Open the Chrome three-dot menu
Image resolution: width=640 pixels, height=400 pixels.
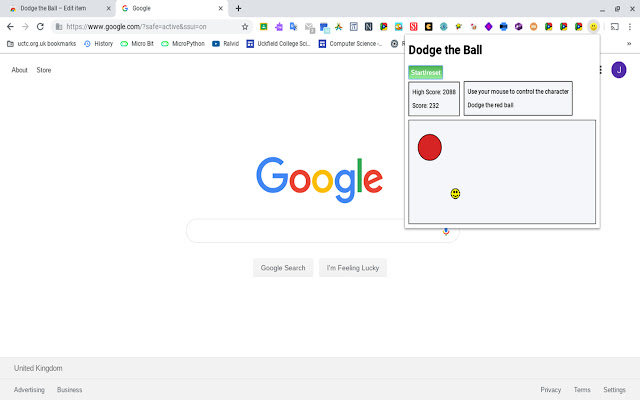click(x=630, y=27)
